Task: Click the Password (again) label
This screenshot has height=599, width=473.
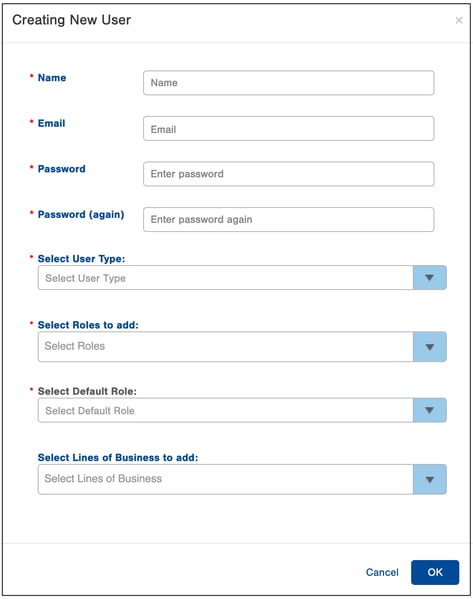Action: [x=81, y=215]
